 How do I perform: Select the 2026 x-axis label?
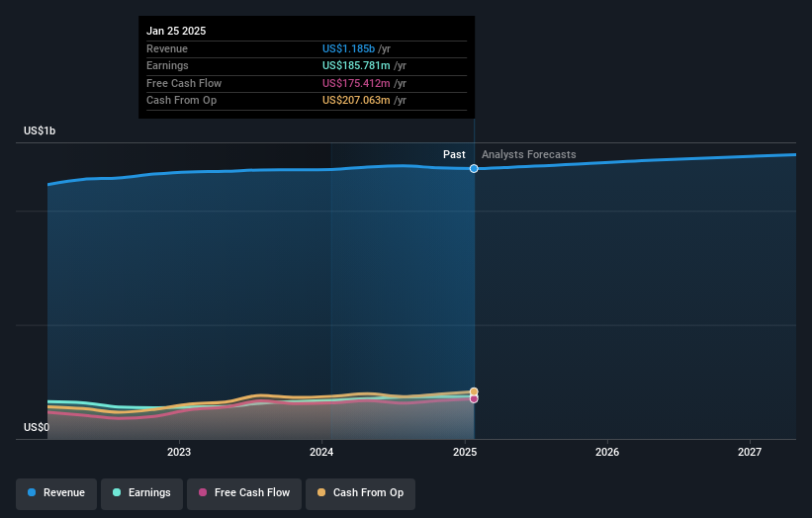[x=607, y=452]
